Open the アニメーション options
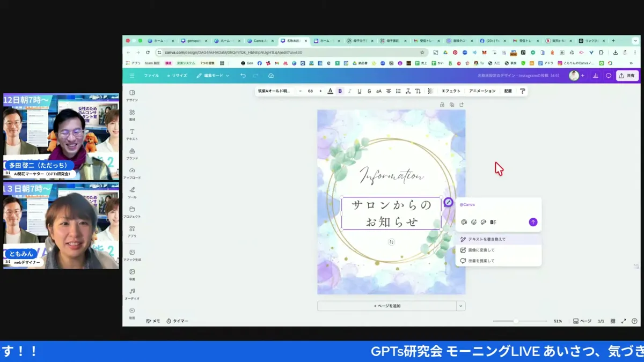Viewport: 644px width, 362px height. pos(482,91)
